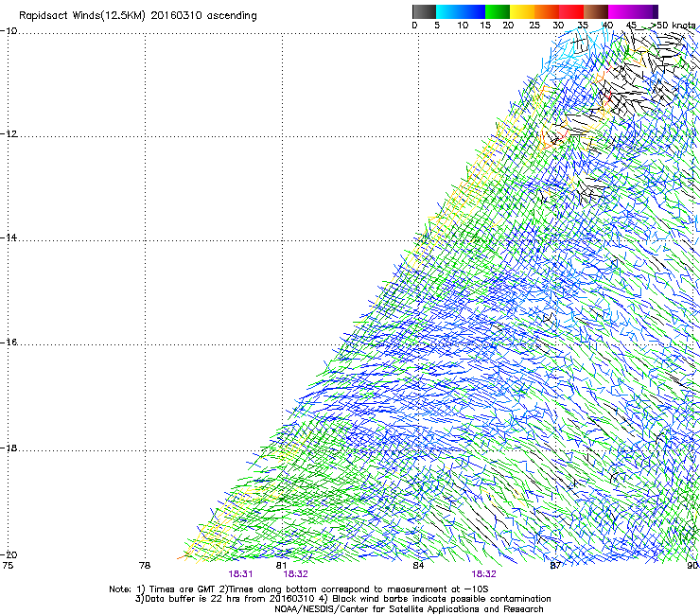Click the '81' longitude axis label
The image size is (700, 615).
281,566
